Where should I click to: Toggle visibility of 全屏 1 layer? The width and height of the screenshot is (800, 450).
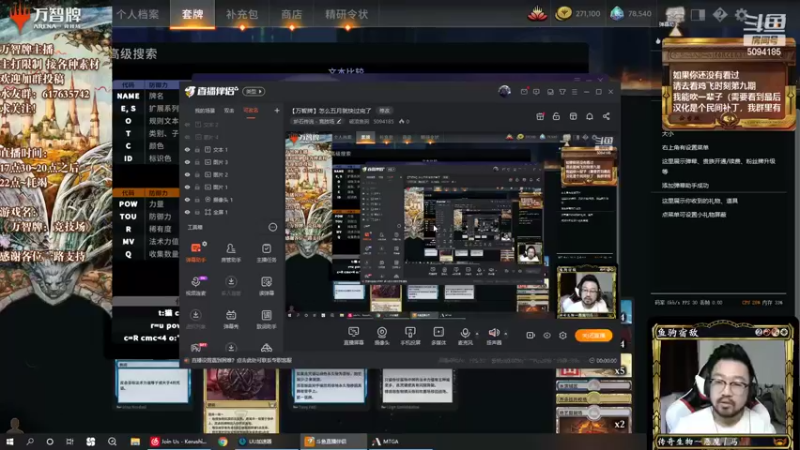point(187,212)
